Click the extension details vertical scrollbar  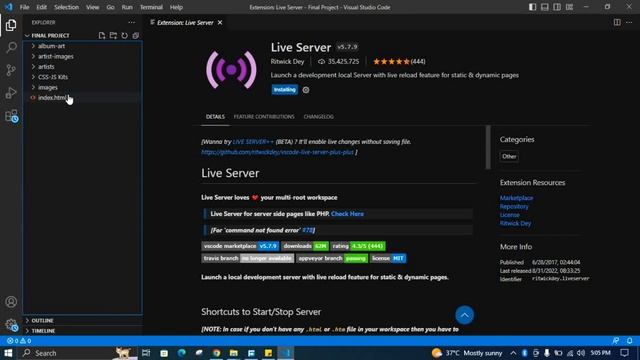pyautogui.click(x=488, y=147)
